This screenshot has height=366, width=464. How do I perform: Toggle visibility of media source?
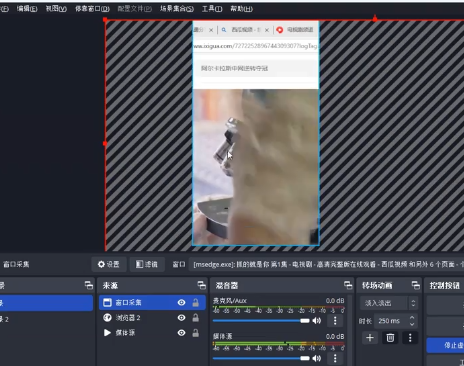click(181, 333)
